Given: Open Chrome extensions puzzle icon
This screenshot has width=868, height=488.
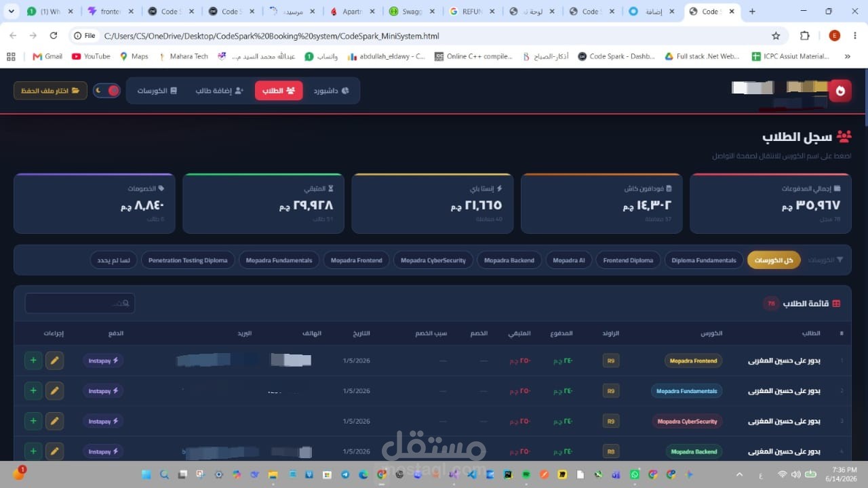Looking at the screenshot, I should (x=805, y=36).
